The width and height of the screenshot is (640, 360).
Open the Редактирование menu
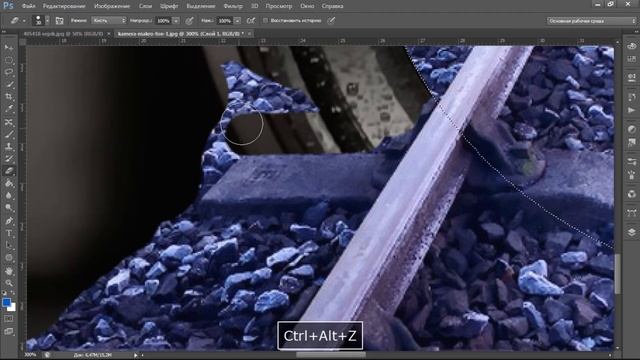pos(64,6)
